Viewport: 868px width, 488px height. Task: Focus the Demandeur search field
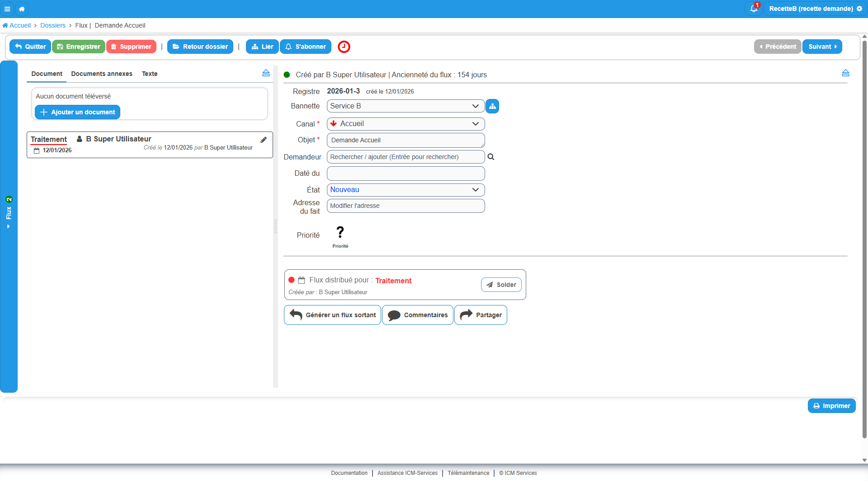click(x=406, y=157)
